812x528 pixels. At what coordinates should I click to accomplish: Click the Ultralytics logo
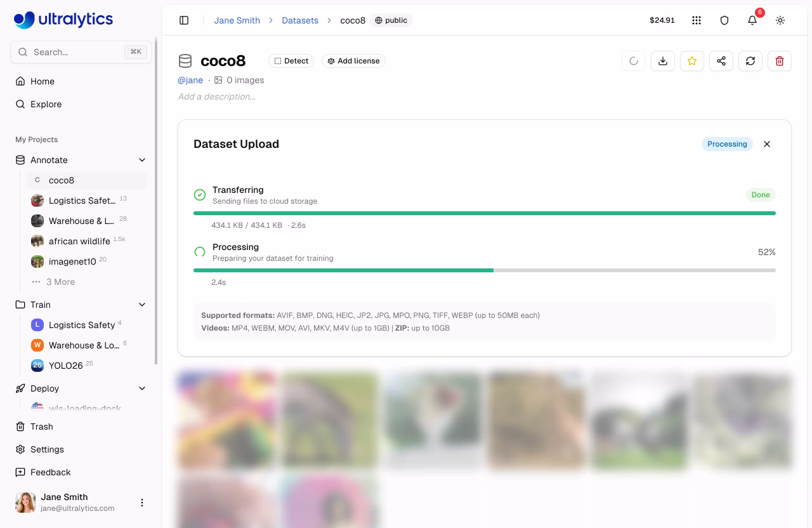tap(63, 20)
